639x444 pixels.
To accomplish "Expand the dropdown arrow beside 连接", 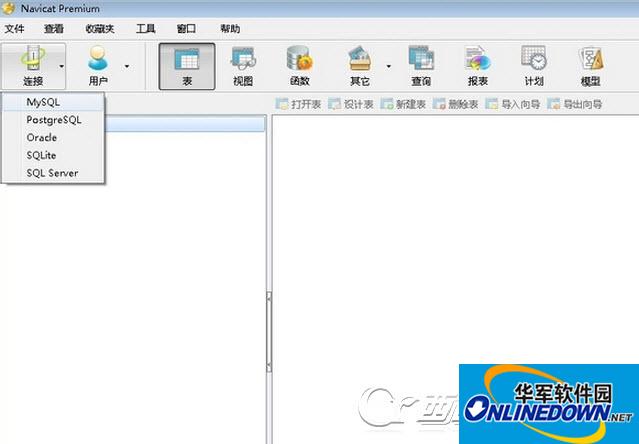I will tap(62, 66).
